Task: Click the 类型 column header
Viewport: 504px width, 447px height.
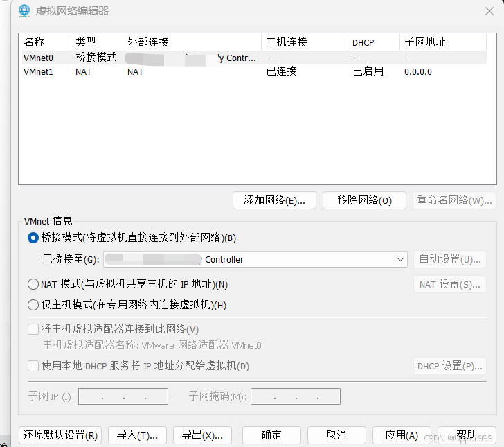Action: pyautogui.click(x=97, y=42)
